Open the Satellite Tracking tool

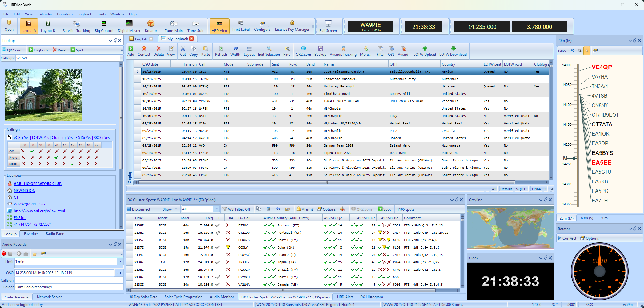(x=76, y=26)
